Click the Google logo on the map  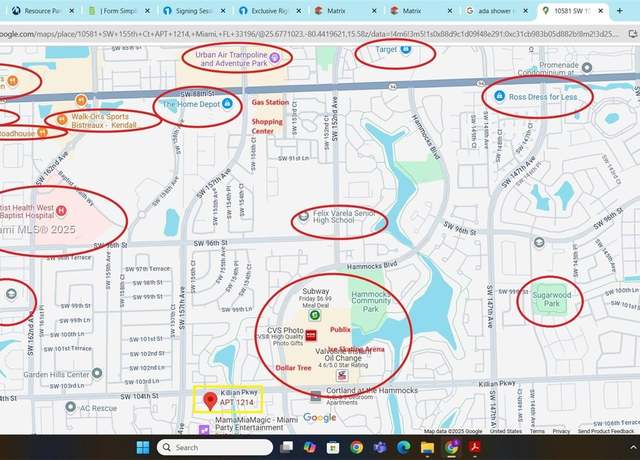tap(320, 418)
